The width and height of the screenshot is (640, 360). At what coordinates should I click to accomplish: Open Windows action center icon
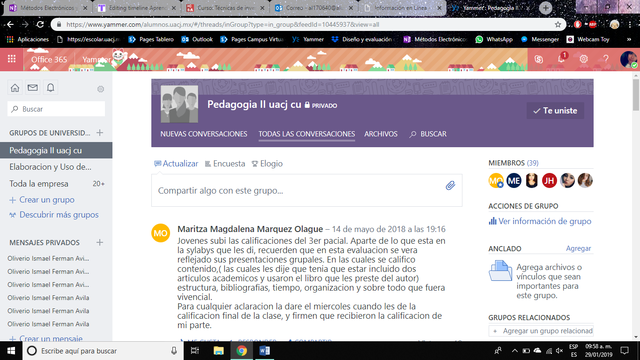tap(624, 351)
